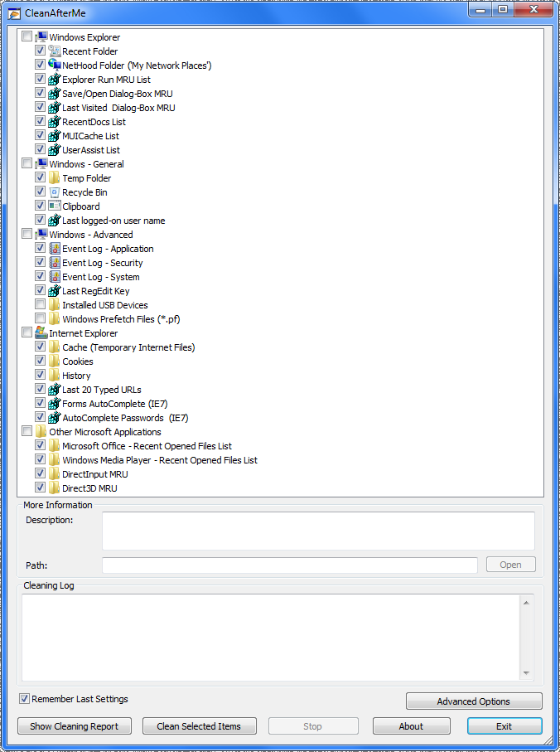This screenshot has height=752, width=560.
Task: Select the Forms AutoComplete (IE7) row text
Action: tap(115, 404)
